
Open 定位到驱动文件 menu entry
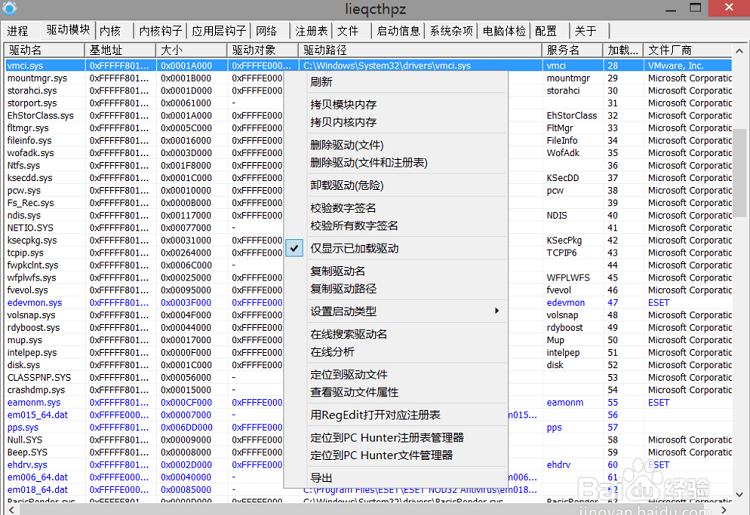[x=348, y=374]
